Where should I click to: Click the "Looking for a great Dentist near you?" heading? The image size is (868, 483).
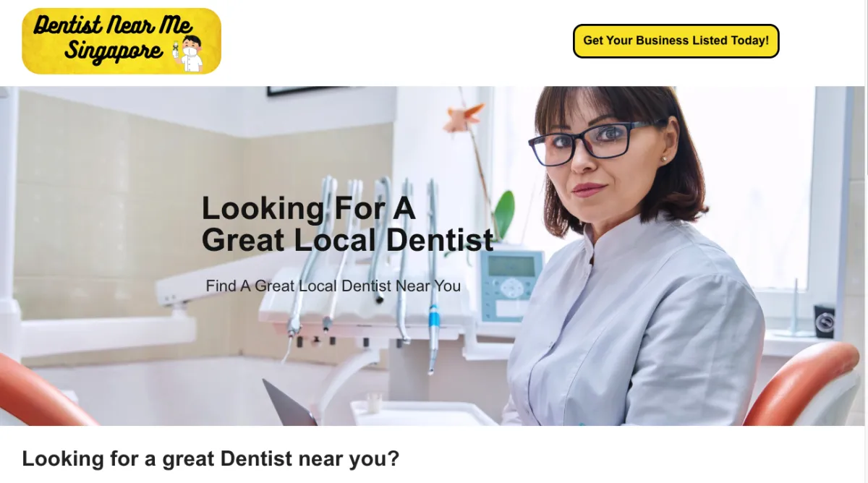(x=210, y=458)
